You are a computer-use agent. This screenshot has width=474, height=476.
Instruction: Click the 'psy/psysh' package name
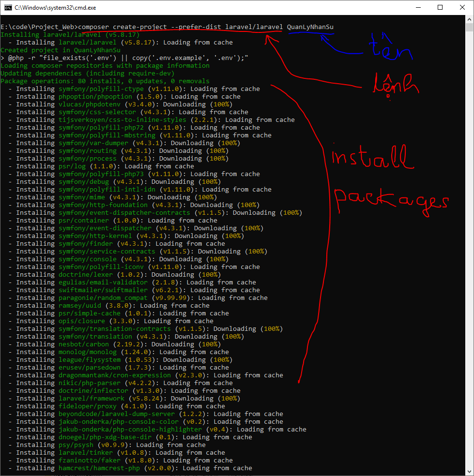(x=76, y=445)
